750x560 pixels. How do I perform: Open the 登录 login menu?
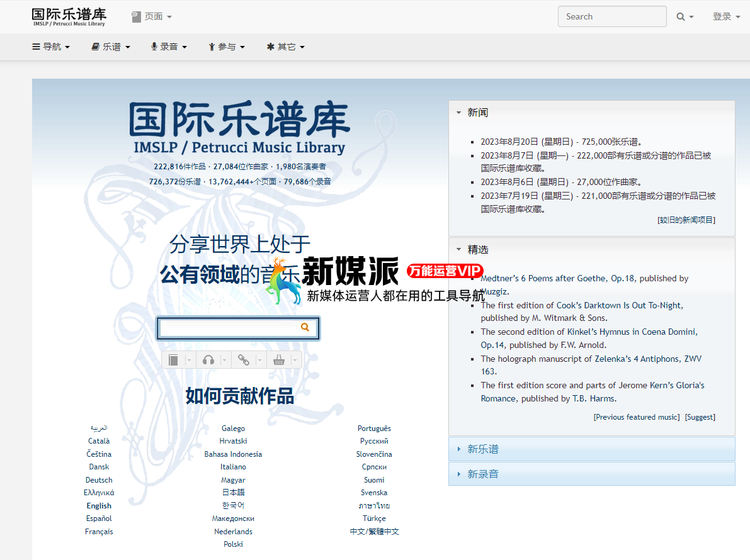[x=726, y=17]
